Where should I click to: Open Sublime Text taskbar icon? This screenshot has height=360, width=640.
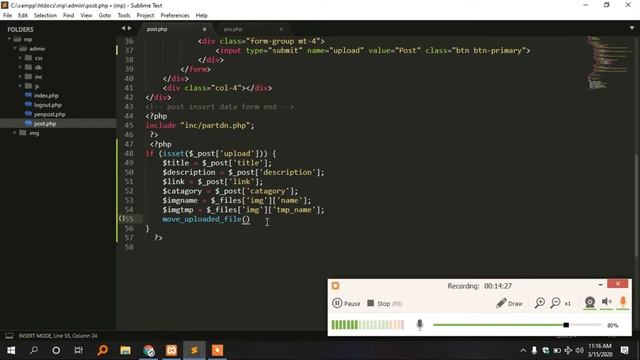coord(194,350)
